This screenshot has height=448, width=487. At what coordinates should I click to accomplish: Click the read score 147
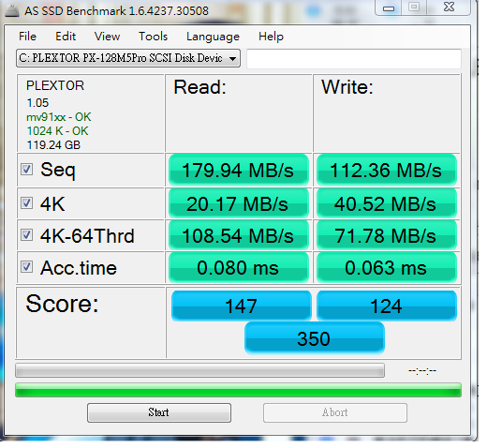[241, 306]
